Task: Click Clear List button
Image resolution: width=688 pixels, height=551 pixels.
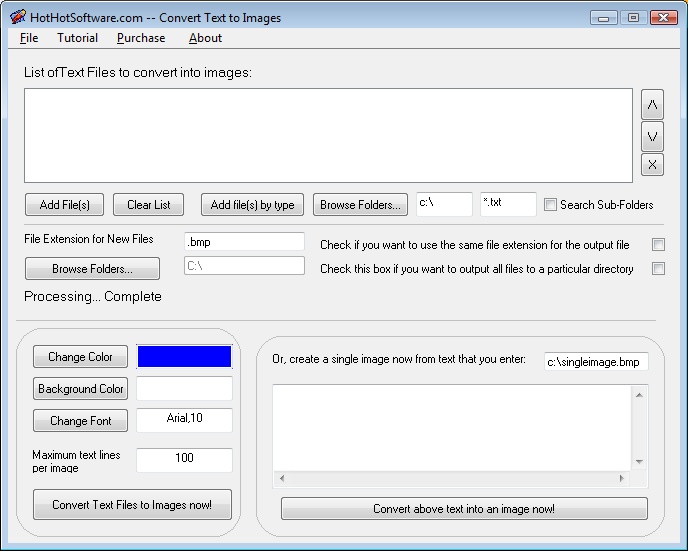Action: pos(148,204)
